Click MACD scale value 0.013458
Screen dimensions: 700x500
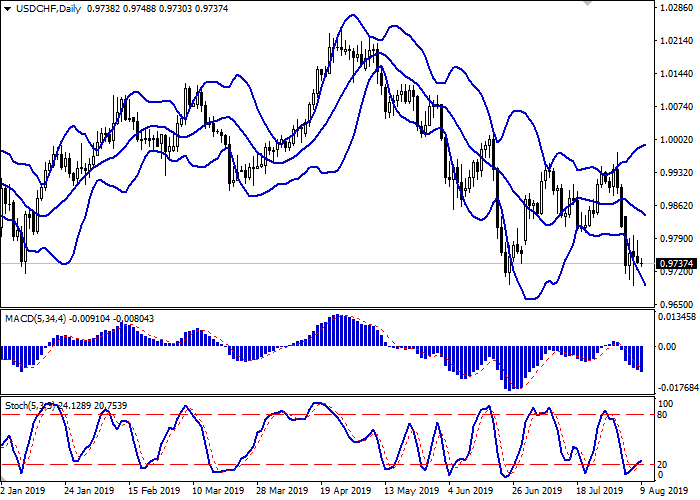coord(677,317)
